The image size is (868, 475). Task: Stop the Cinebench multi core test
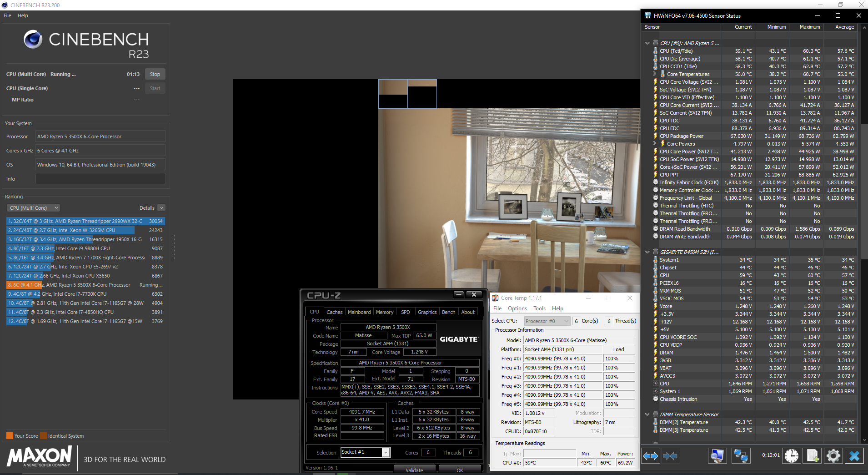(155, 74)
